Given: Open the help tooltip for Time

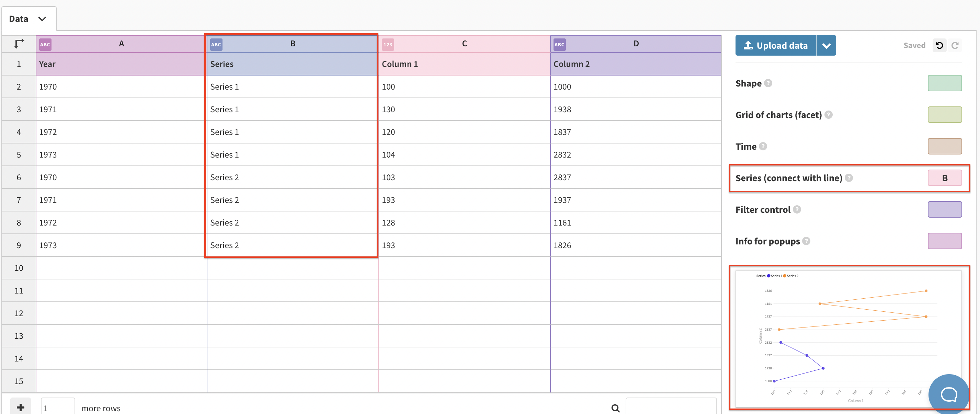Looking at the screenshot, I should point(764,146).
